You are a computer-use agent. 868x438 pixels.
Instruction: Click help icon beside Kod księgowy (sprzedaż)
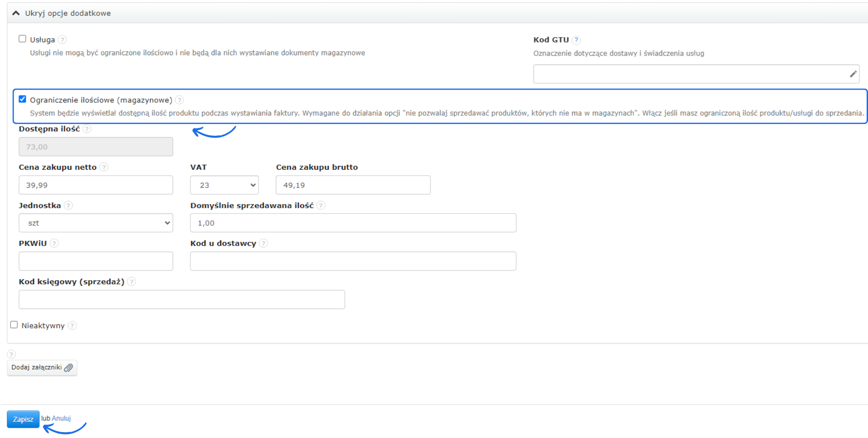tap(132, 282)
